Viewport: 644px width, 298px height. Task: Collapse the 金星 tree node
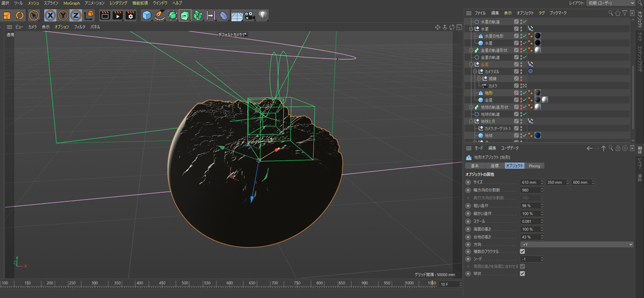click(x=471, y=64)
